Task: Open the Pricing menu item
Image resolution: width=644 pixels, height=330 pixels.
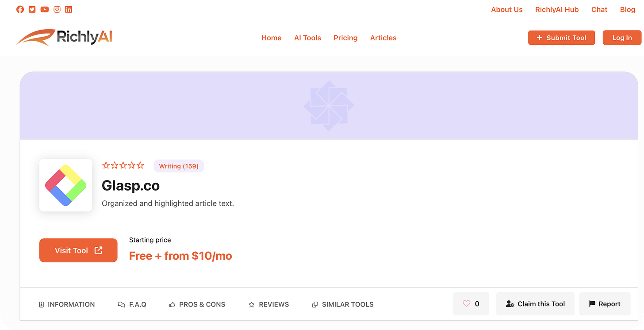Action: (345, 38)
